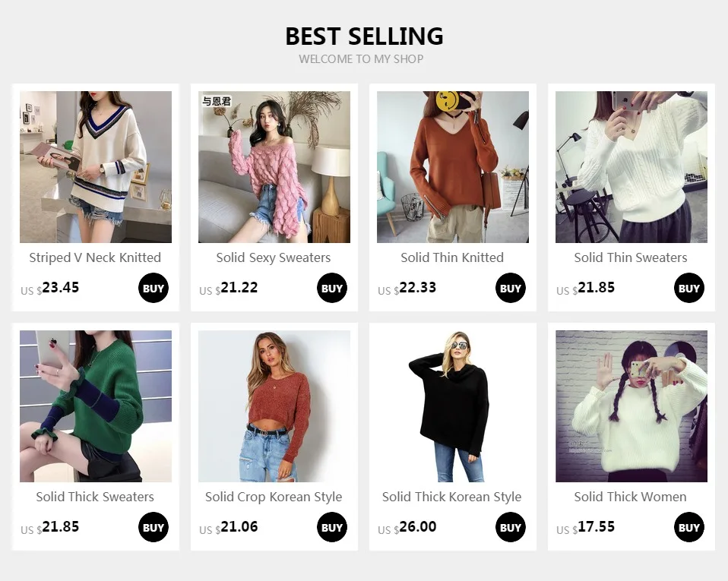Open the Solid Thick Korean Style title link

(451, 497)
